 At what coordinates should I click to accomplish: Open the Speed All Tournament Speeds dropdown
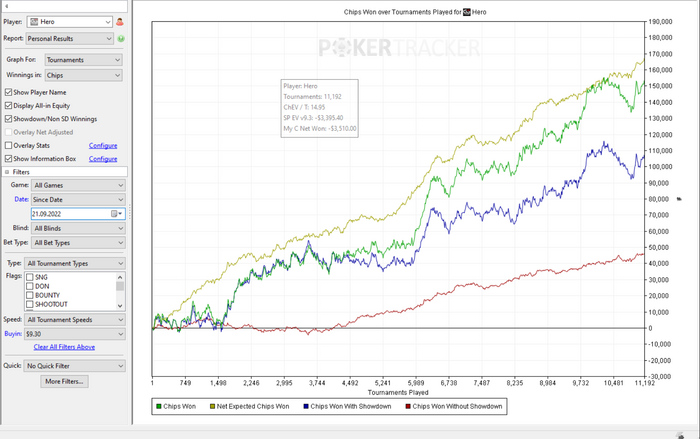(75, 320)
